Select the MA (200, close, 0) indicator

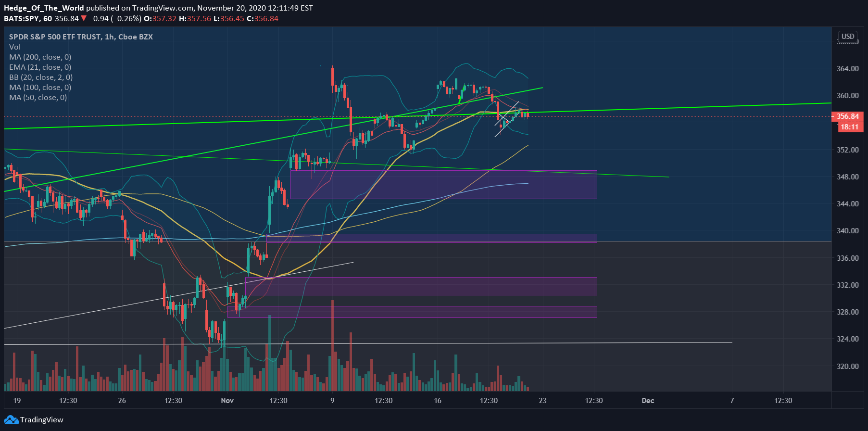tap(40, 57)
